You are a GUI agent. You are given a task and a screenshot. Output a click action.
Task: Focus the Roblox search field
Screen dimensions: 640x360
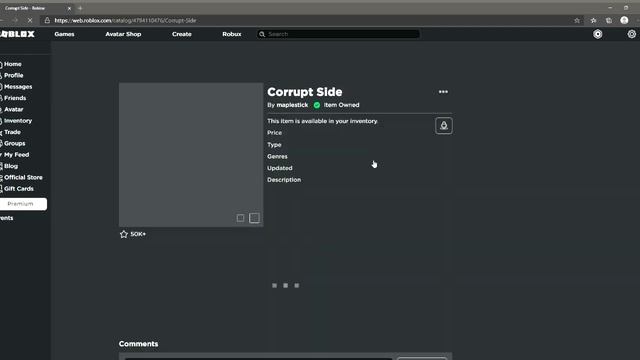pyautogui.click(x=338, y=34)
